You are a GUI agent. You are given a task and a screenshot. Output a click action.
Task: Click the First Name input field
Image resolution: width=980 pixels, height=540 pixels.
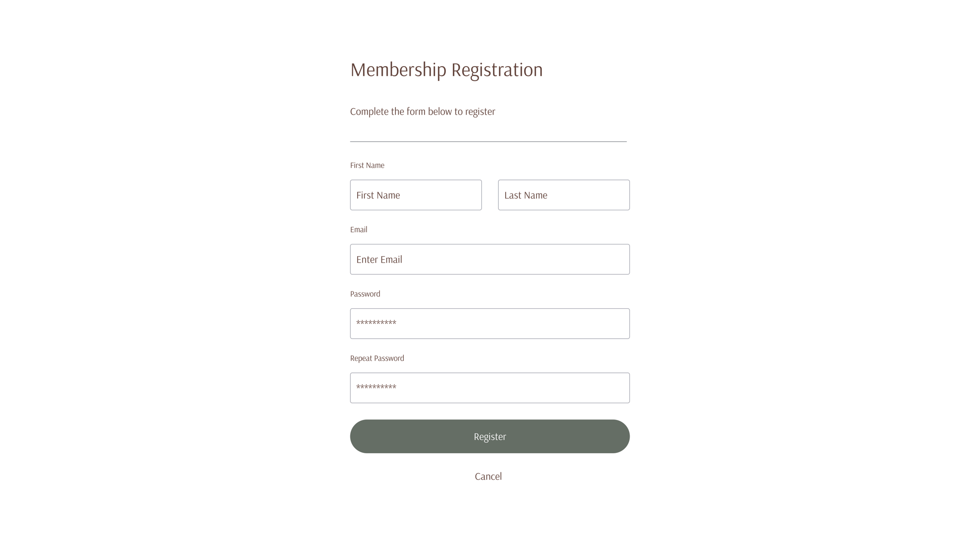coord(416,195)
